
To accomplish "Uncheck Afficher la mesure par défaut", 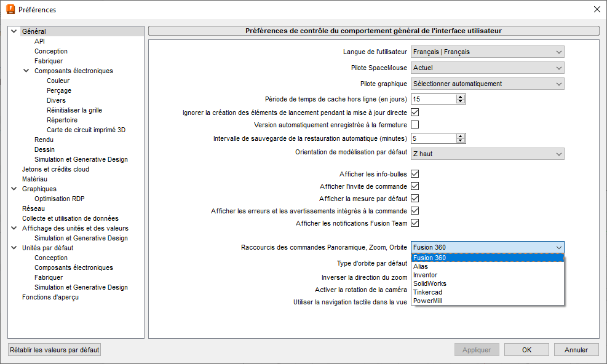I will pyautogui.click(x=415, y=199).
